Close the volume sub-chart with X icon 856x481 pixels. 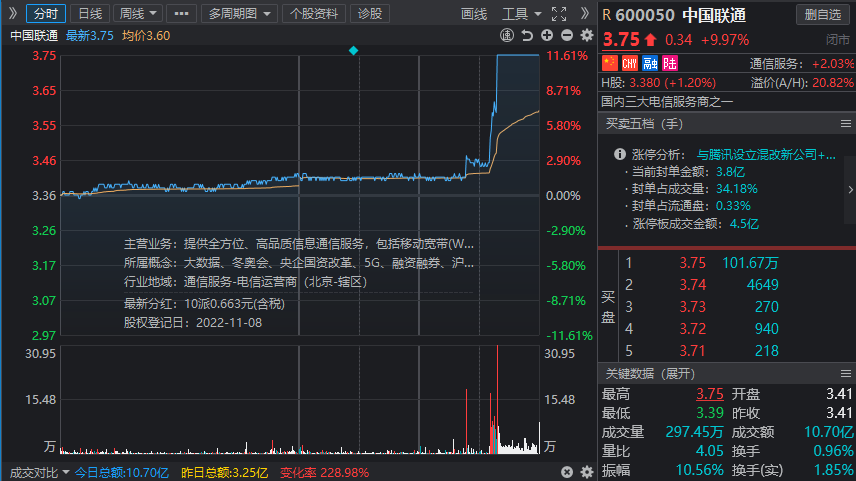click(x=567, y=472)
